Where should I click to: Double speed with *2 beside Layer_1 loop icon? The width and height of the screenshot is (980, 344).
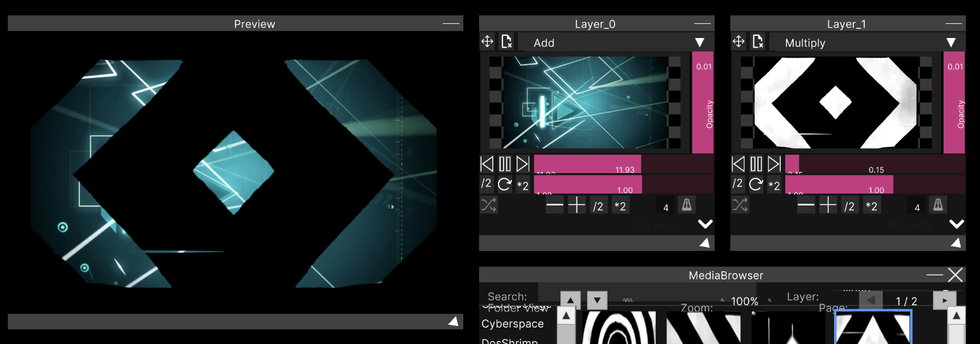[774, 185]
